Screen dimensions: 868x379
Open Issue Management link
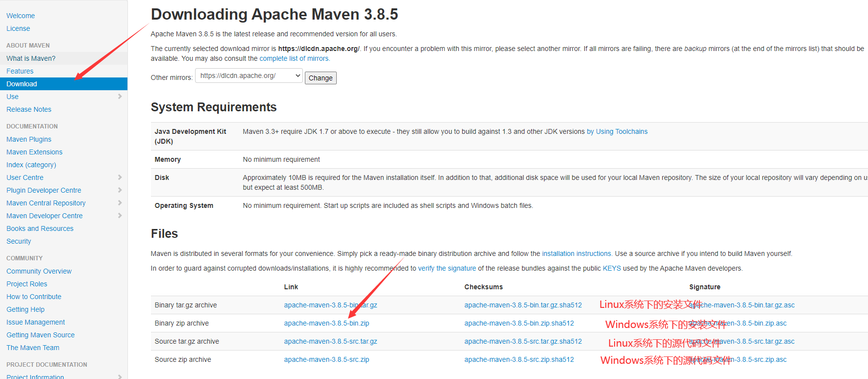[36, 322]
